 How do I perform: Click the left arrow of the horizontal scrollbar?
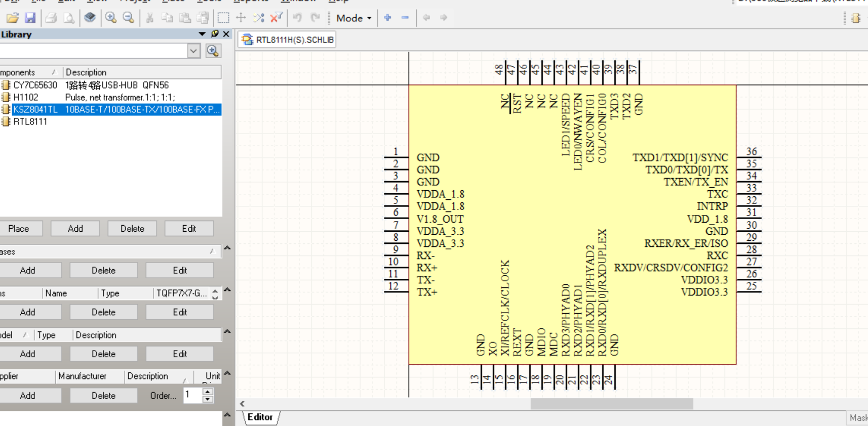pos(243,404)
